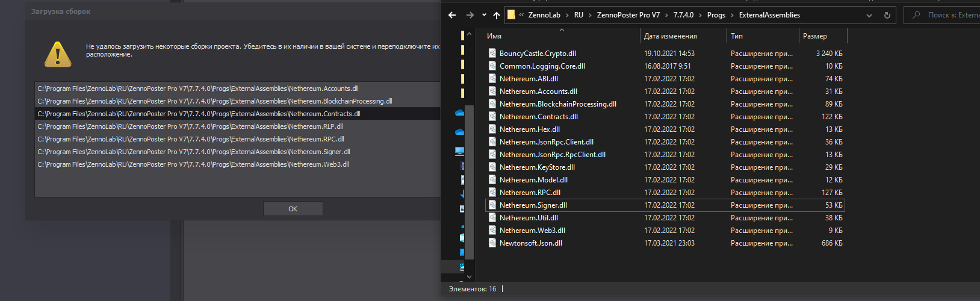Click the Nethereum.Signer.dll file icon
The image size is (980, 301).
(x=492, y=205)
